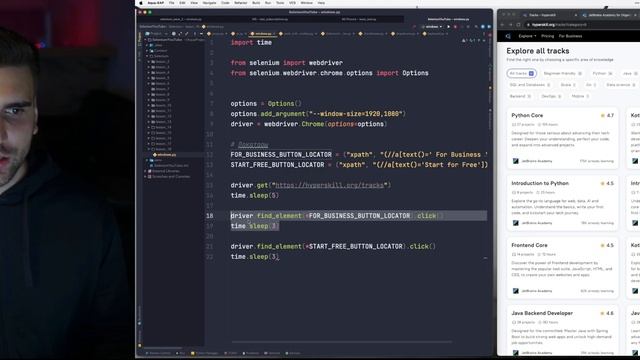The height and width of the screenshot is (360, 640).
Task: Close the Tracks – Hyperskill browser tab
Action: [576, 15]
